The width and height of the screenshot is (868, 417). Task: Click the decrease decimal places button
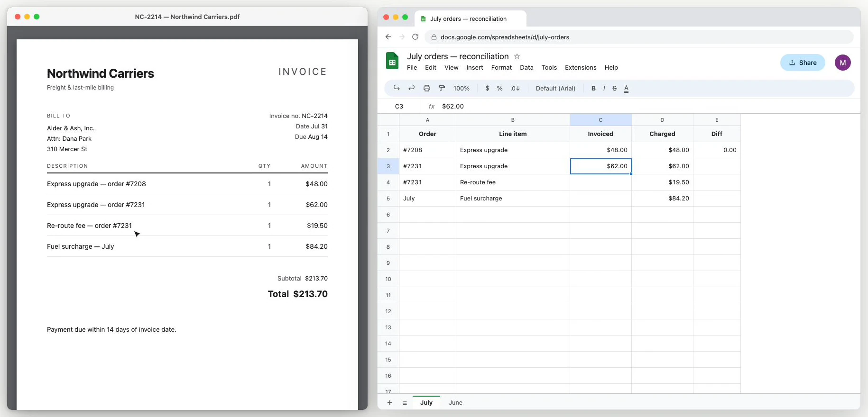515,88
